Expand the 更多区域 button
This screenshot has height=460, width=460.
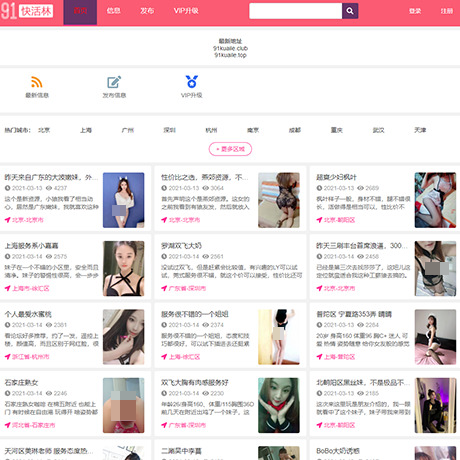pyautogui.click(x=230, y=149)
